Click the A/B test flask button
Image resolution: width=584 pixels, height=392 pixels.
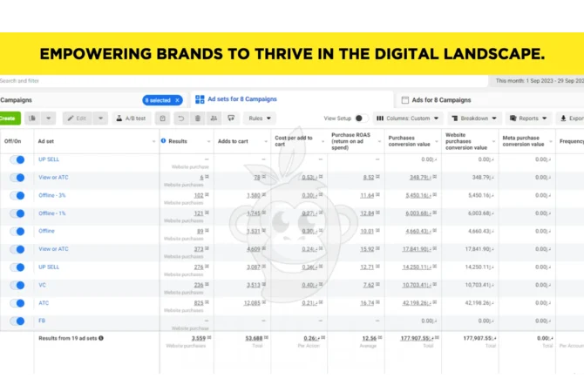131,118
